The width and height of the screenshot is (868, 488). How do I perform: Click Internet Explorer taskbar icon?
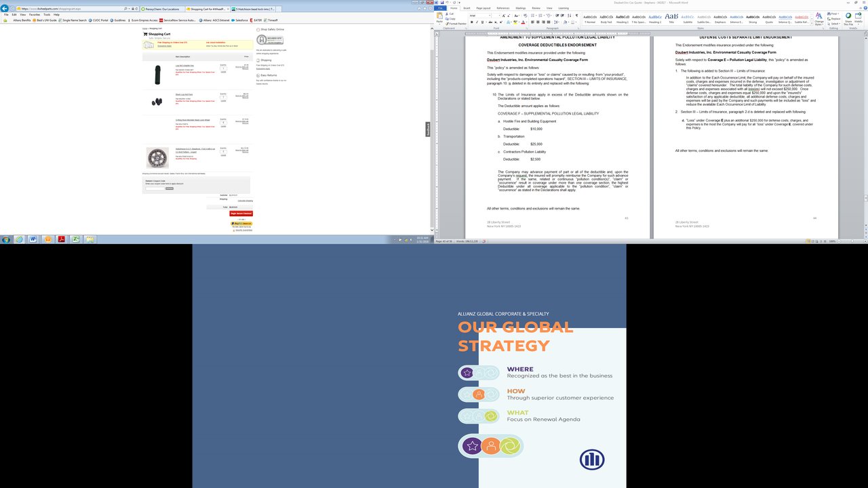[x=20, y=240]
